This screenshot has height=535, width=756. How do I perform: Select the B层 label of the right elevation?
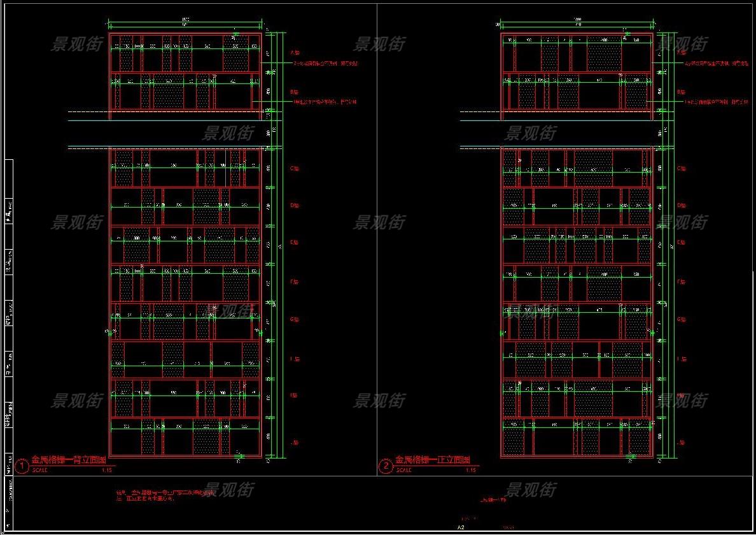coord(681,90)
